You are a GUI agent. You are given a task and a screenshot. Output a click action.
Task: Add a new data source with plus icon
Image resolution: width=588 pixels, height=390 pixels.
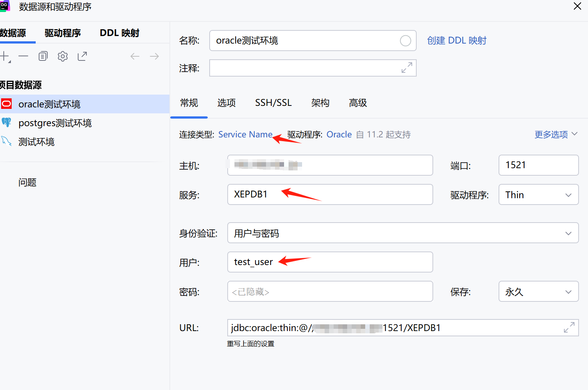(x=5, y=57)
